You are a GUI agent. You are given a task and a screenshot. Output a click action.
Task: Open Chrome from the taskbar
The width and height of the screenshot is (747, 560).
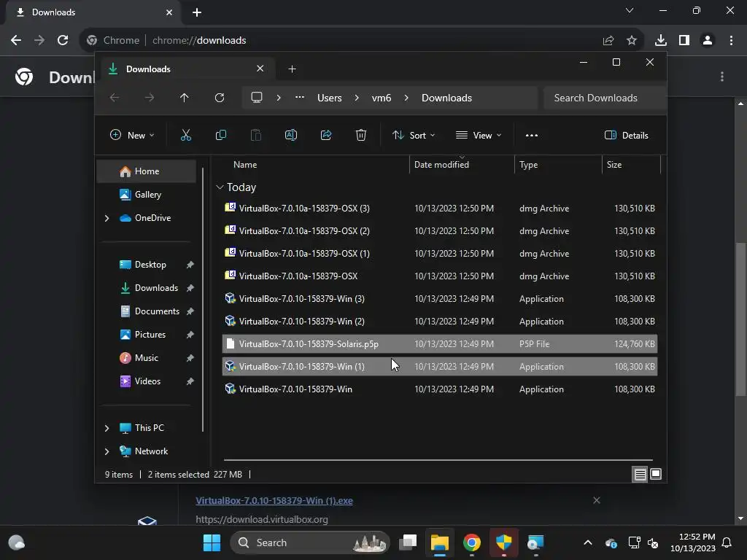point(472,542)
